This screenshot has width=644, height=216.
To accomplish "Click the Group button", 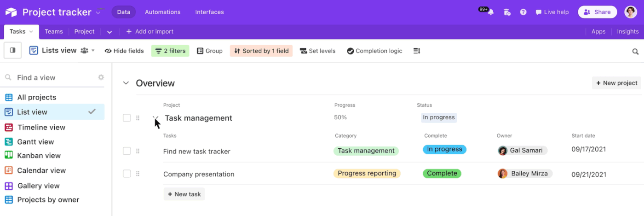I will click(x=210, y=51).
